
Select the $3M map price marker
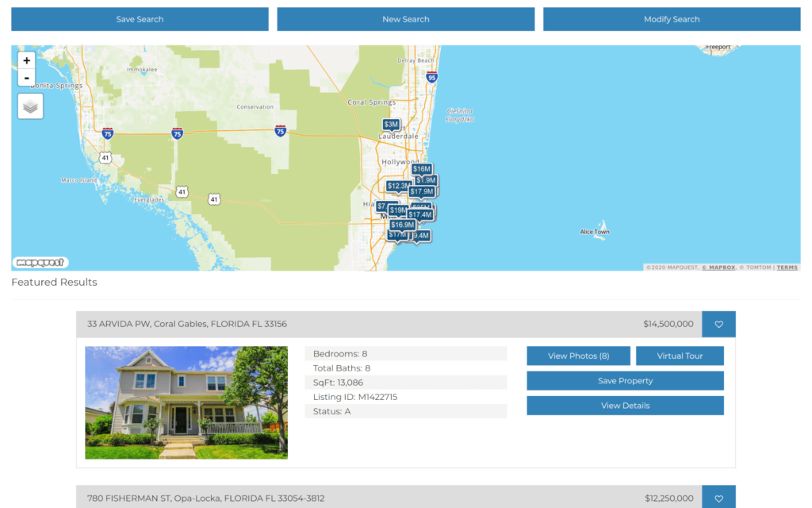click(391, 125)
